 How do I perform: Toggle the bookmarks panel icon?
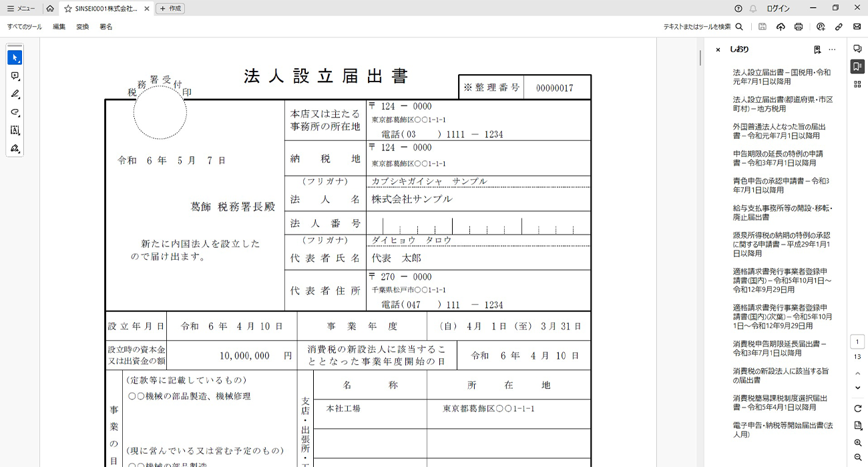pos(857,66)
